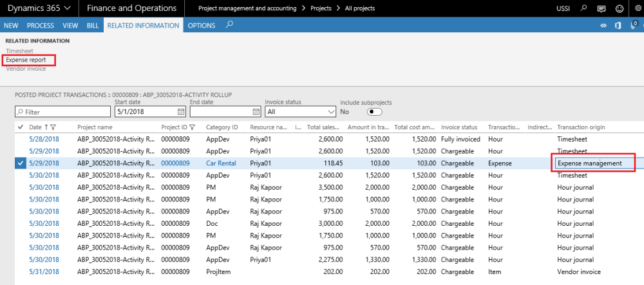Uncheck the selected 5/29/2018 Car Rental row
The height and width of the screenshot is (285, 644).
[21, 163]
